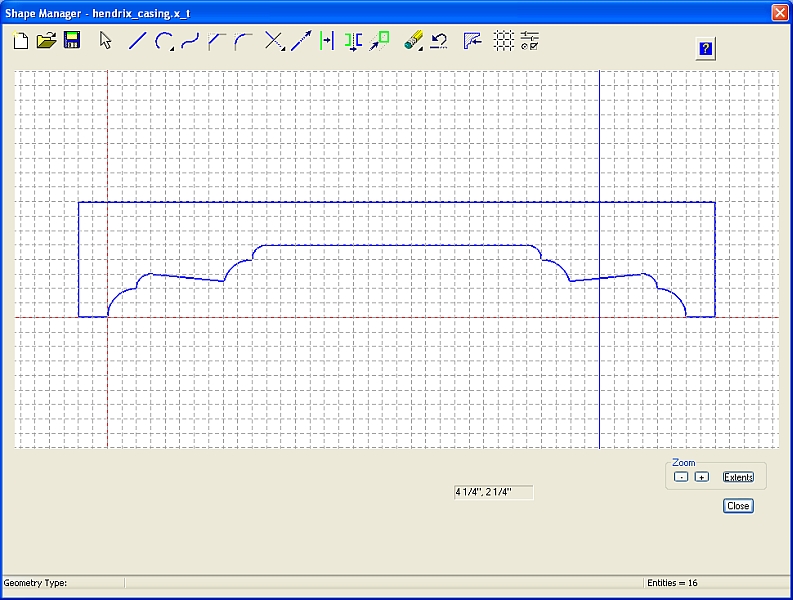Screen dimensions: 793x600
Task: Toggle the grid display icon
Action: (x=505, y=41)
